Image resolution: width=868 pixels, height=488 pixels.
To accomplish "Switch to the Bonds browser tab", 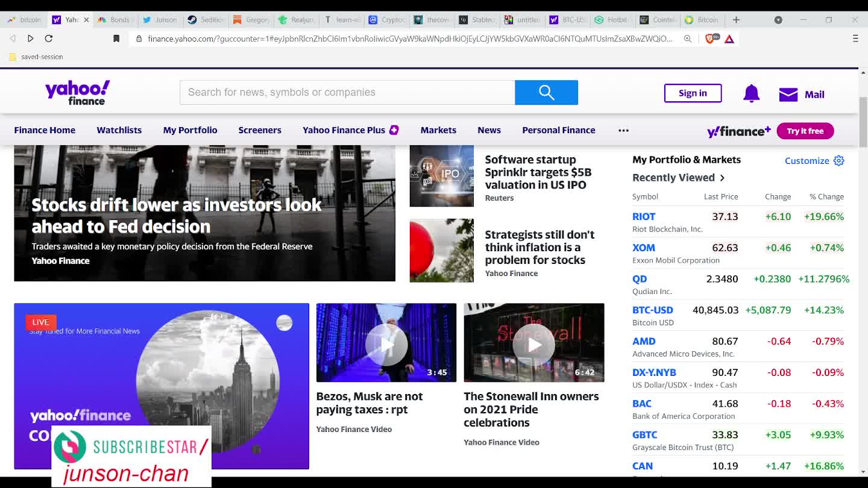I will [115, 19].
